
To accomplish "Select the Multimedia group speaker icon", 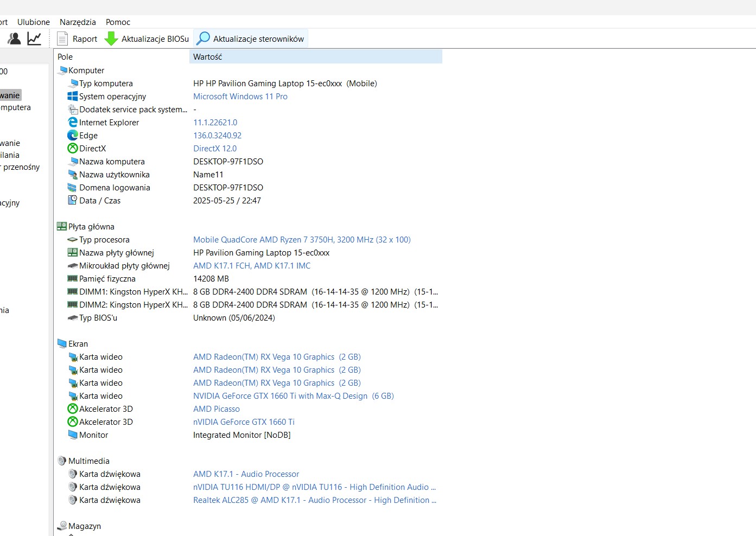I will (62, 461).
